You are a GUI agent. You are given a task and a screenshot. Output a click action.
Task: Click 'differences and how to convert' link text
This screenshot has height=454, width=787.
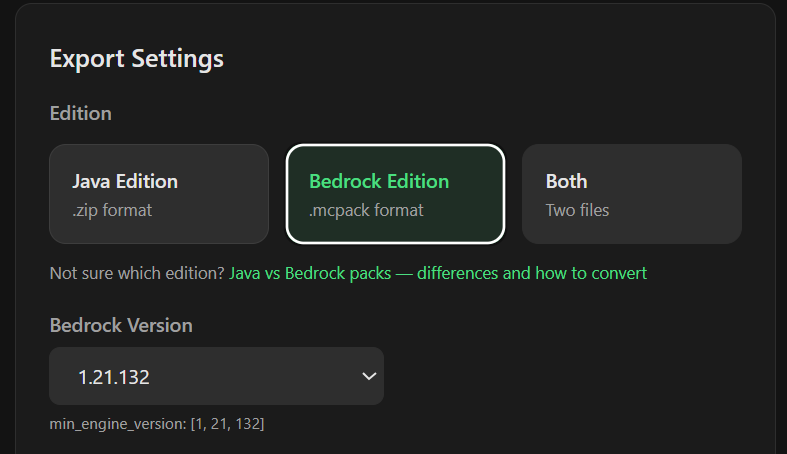(x=532, y=273)
